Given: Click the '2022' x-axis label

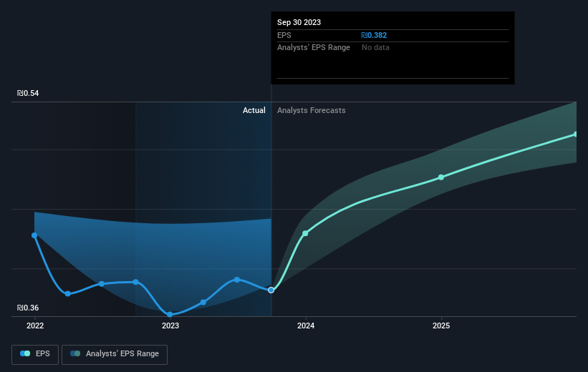Looking at the screenshot, I should 35,326.
